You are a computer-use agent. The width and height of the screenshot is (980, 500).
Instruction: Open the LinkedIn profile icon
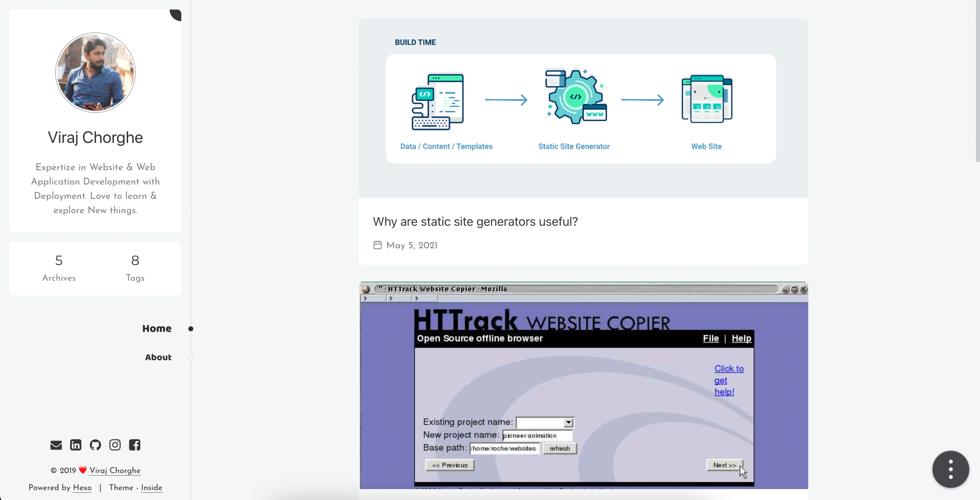pos(76,445)
